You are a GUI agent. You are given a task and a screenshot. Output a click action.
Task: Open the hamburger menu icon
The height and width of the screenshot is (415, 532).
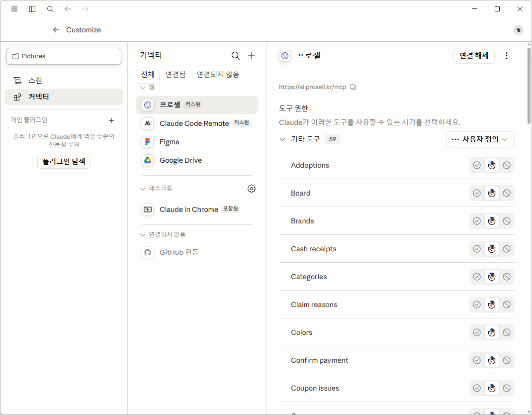coord(14,9)
